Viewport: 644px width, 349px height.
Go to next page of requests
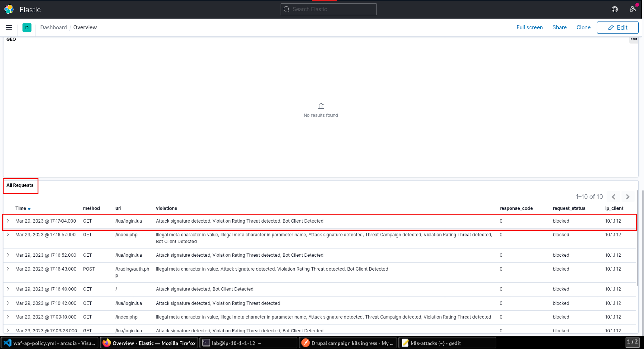[627, 197]
